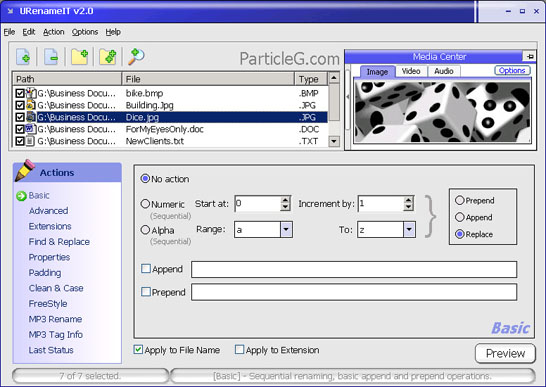The height and width of the screenshot is (387, 546).
Task: Decrease the Increment by value
Action: tap(408, 207)
